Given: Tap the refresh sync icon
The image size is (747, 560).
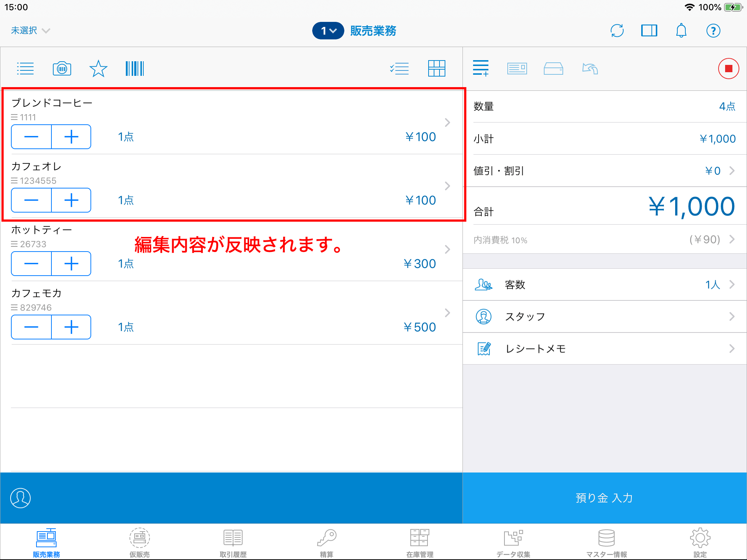Looking at the screenshot, I should pos(617,31).
